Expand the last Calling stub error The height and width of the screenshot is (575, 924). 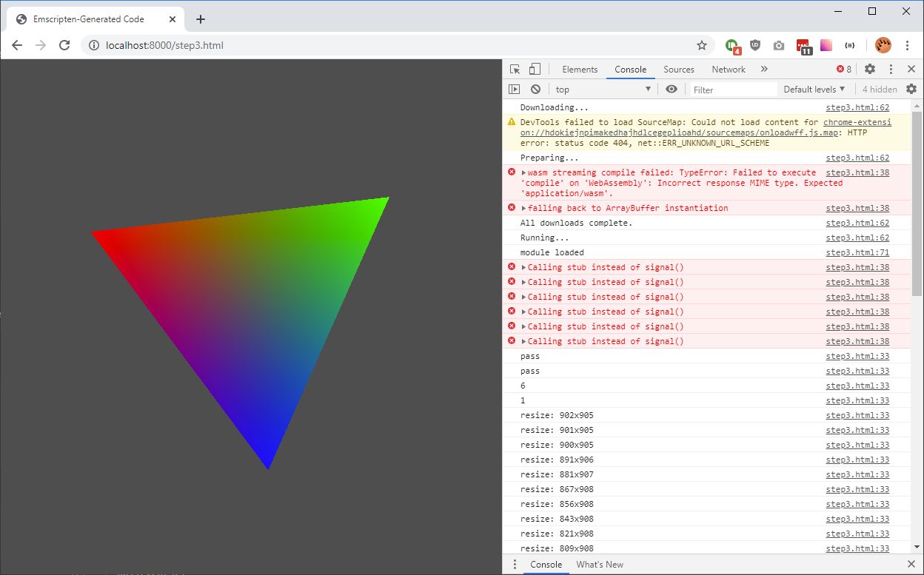(x=524, y=341)
